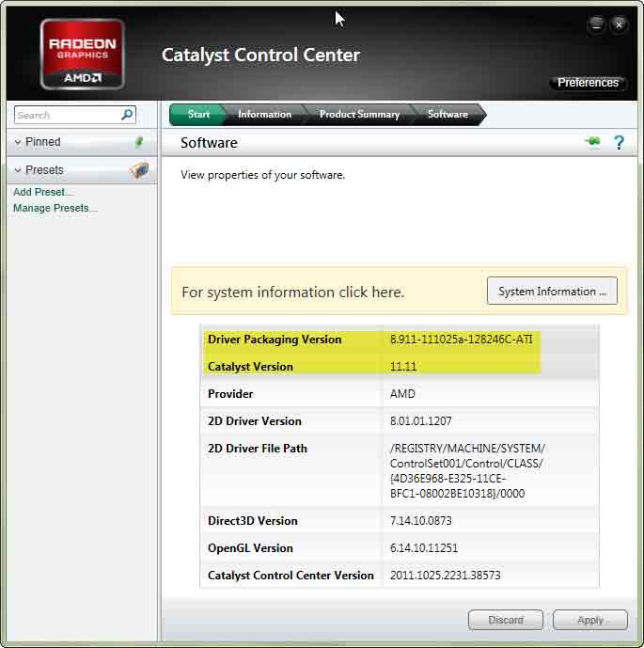
Task: Click the System Information button
Action: point(552,291)
